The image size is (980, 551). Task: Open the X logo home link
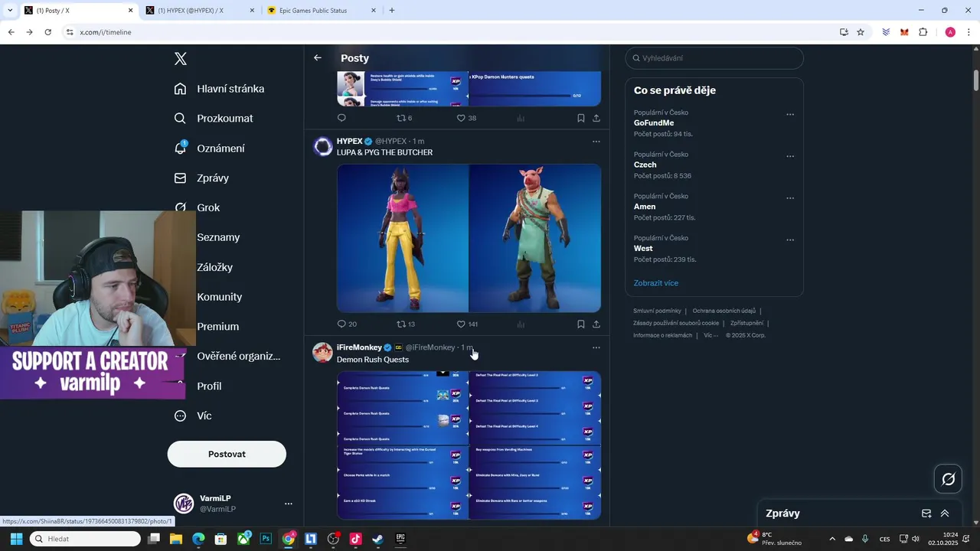tap(181, 59)
